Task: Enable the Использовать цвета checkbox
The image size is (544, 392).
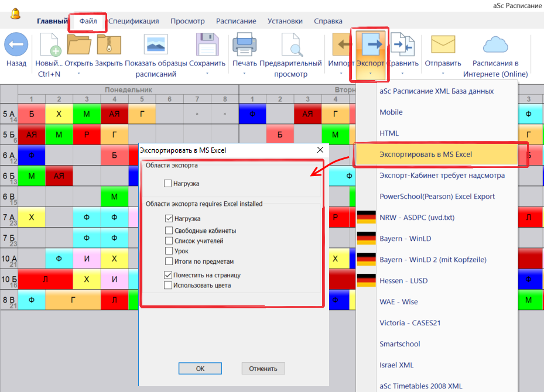Action: (169, 286)
